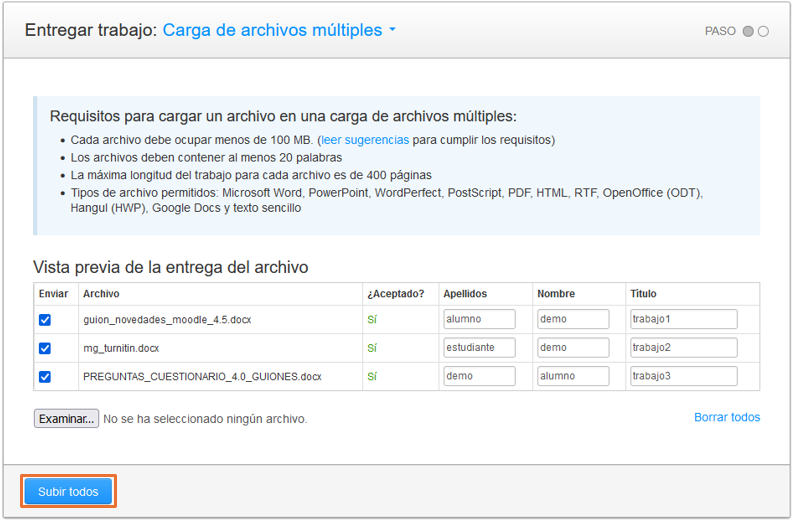Click the requirements heading 'Requisitos para cargar un archivo'
The image size is (794, 522).
(283, 116)
